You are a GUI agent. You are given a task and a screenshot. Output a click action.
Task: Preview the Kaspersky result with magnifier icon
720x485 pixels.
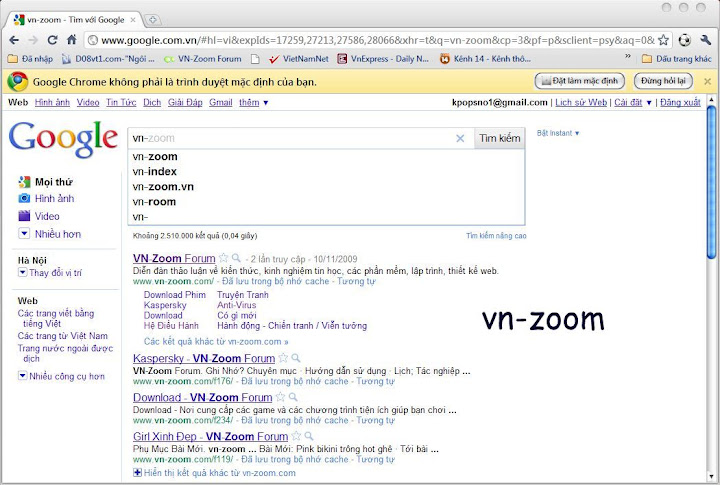[x=296, y=358]
